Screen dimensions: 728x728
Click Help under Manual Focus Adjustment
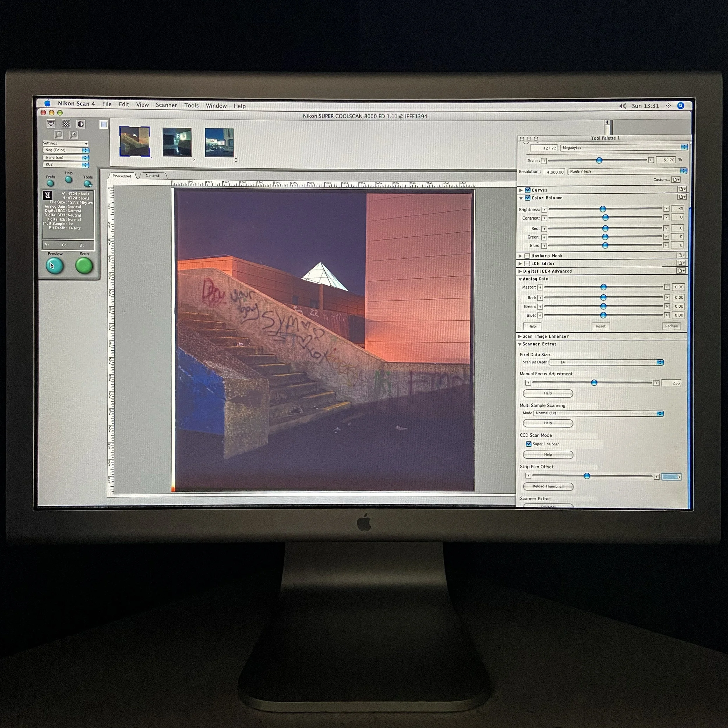click(548, 393)
